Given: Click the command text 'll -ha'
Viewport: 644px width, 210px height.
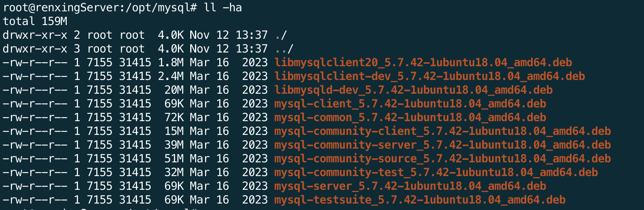Looking at the screenshot, I should (x=223, y=8).
